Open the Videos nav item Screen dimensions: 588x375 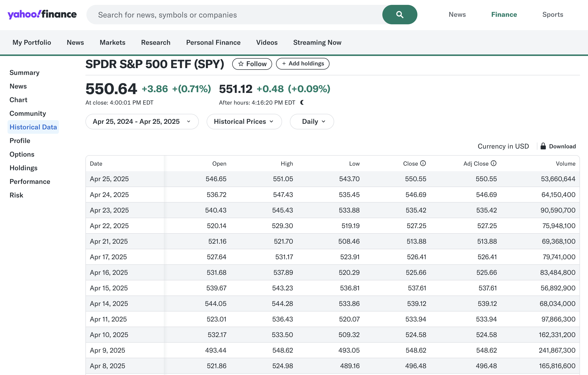pyautogui.click(x=267, y=43)
